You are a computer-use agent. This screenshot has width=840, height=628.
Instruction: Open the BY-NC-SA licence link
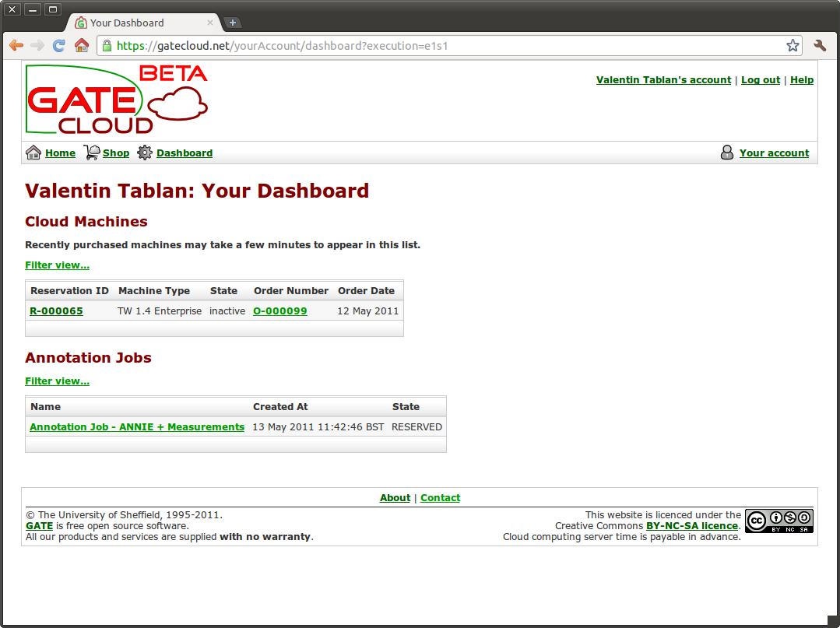pos(692,526)
